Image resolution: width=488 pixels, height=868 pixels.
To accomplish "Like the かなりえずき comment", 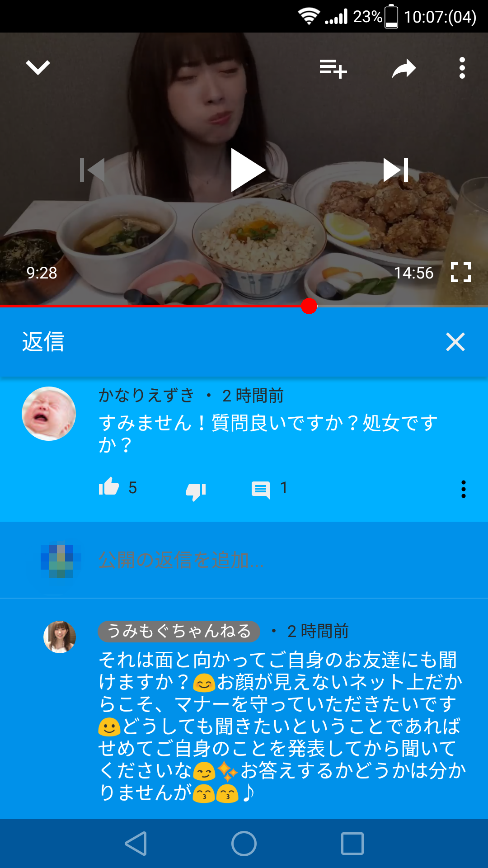I will tap(109, 486).
